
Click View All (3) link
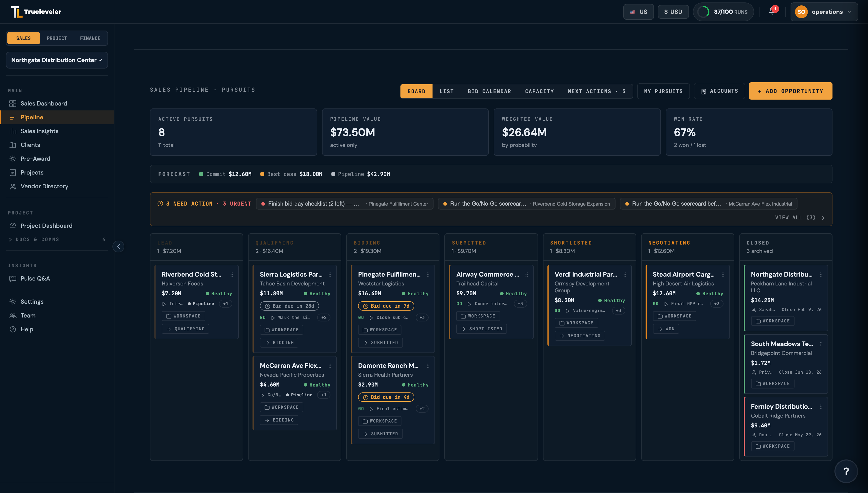[800, 218]
